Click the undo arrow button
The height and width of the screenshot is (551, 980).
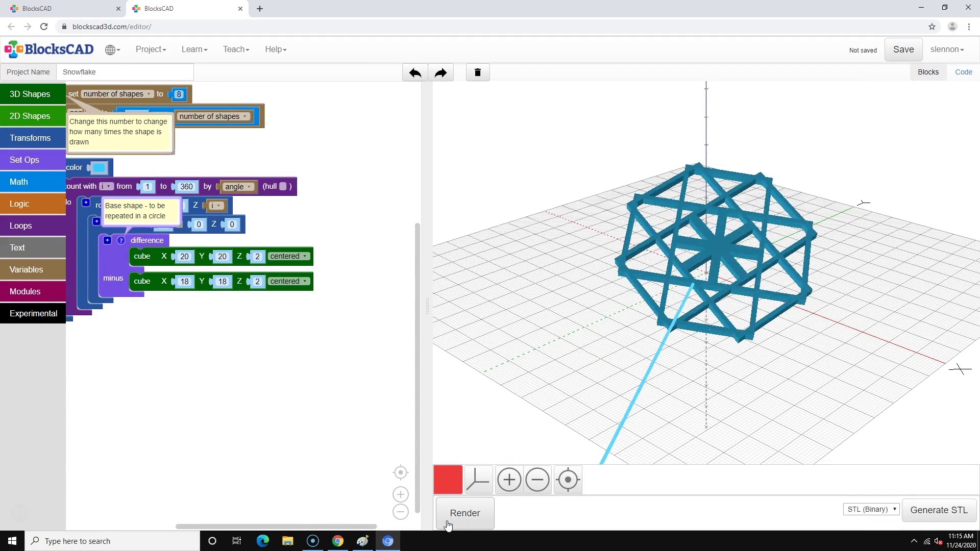click(x=415, y=72)
